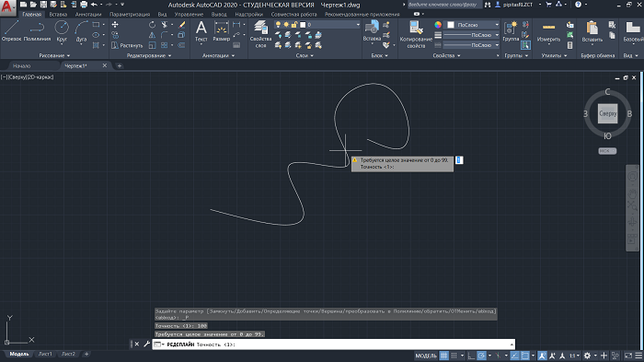The width and height of the screenshot is (644, 362).
Task: Click the Растянуть stretch tool
Action: coord(127,45)
